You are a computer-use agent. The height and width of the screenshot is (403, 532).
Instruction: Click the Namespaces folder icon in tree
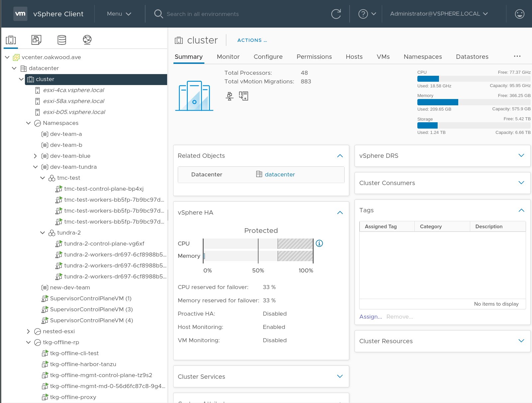point(38,123)
